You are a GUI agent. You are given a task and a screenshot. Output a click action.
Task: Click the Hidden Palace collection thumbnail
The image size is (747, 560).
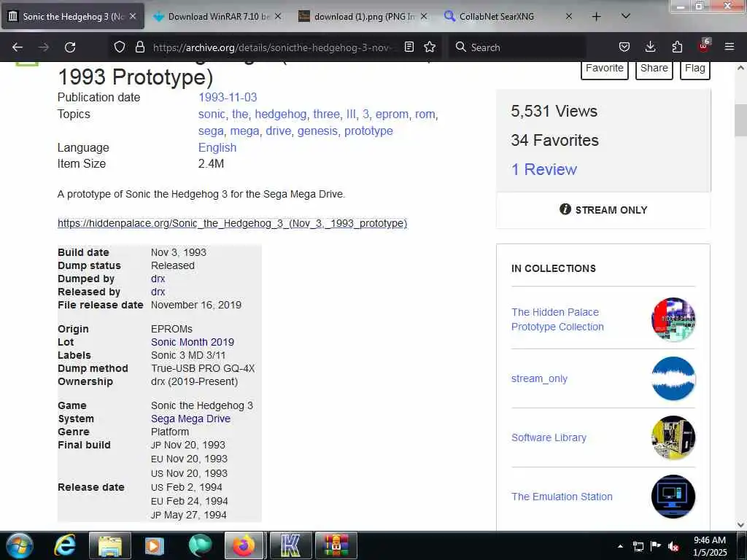tap(673, 319)
